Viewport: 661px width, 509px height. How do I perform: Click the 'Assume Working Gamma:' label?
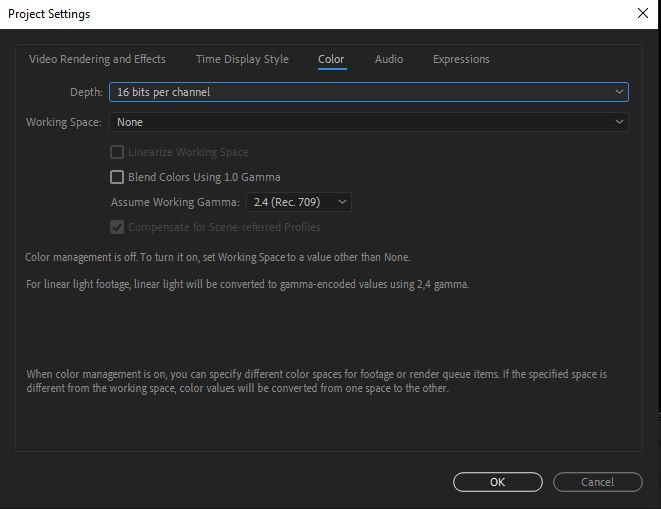click(x=175, y=202)
